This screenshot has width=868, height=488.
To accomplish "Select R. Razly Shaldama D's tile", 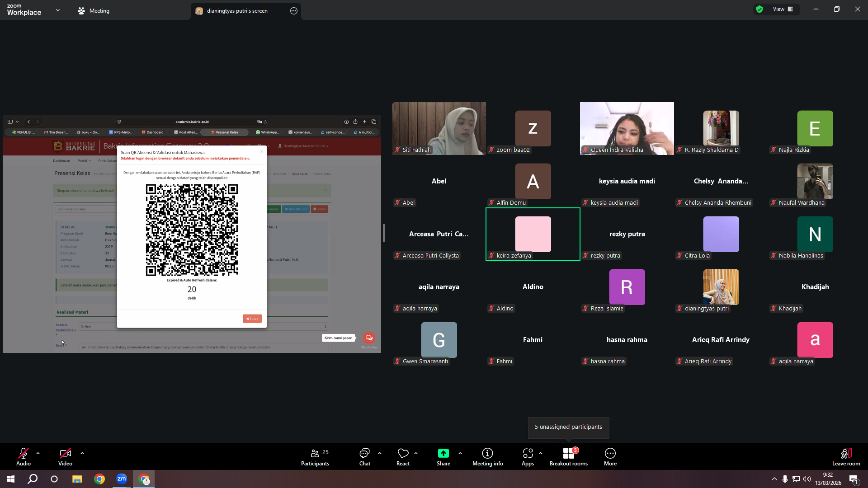I will click(721, 128).
